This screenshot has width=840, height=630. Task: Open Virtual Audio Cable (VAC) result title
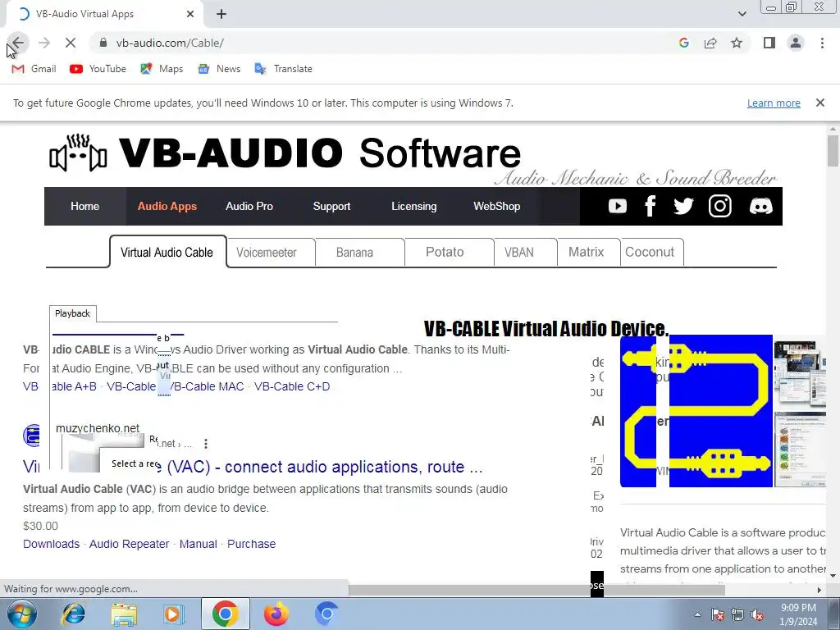[x=253, y=467]
